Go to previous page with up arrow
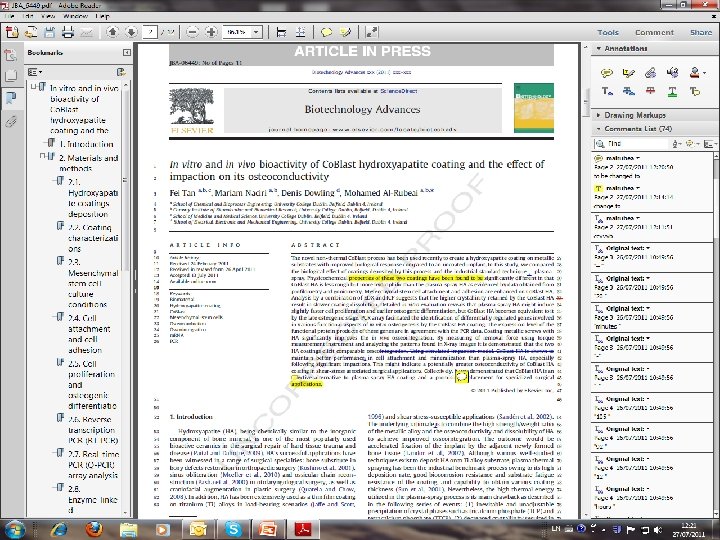This screenshot has width=720, height=540. click(112, 32)
